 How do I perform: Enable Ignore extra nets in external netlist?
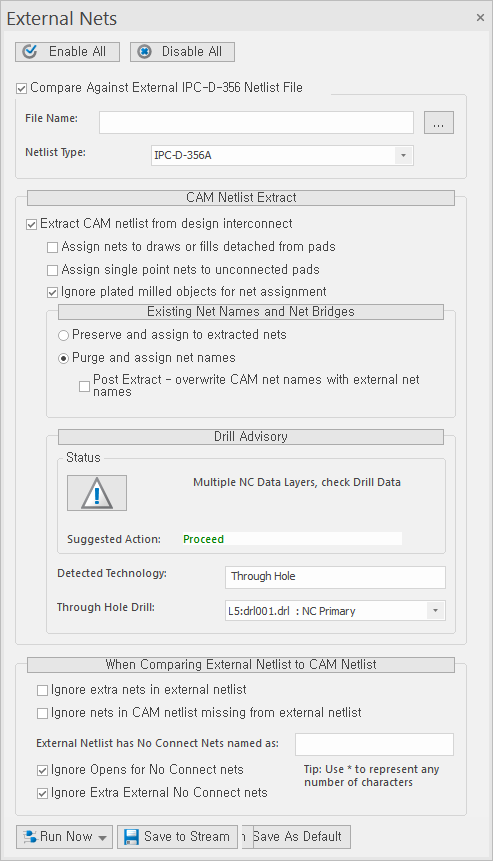(x=42, y=690)
